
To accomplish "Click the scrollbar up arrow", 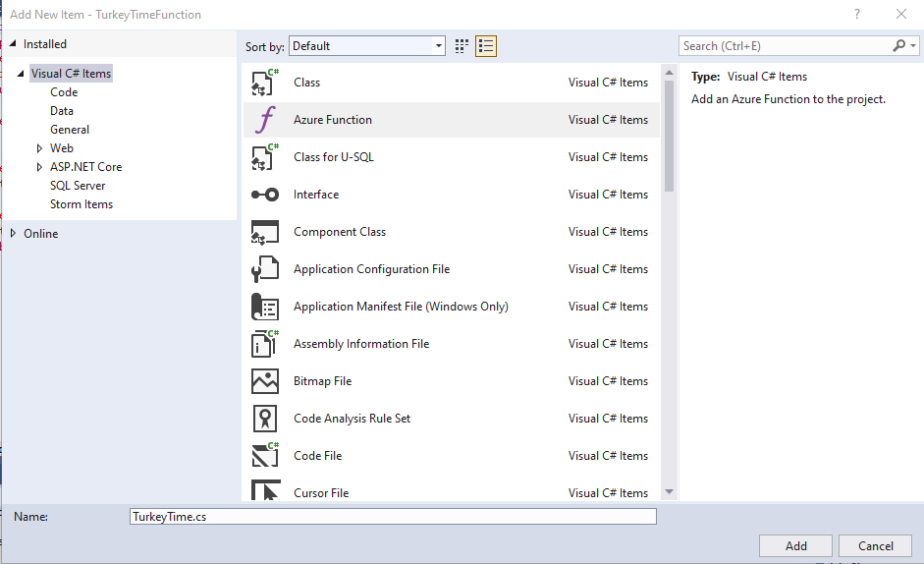I will click(x=669, y=73).
